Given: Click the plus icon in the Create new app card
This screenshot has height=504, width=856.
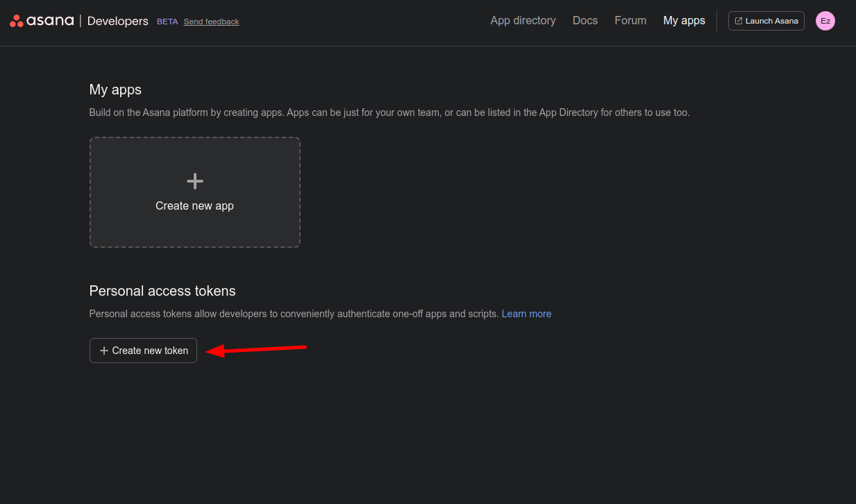Looking at the screenshot, I should coord(195,181).
